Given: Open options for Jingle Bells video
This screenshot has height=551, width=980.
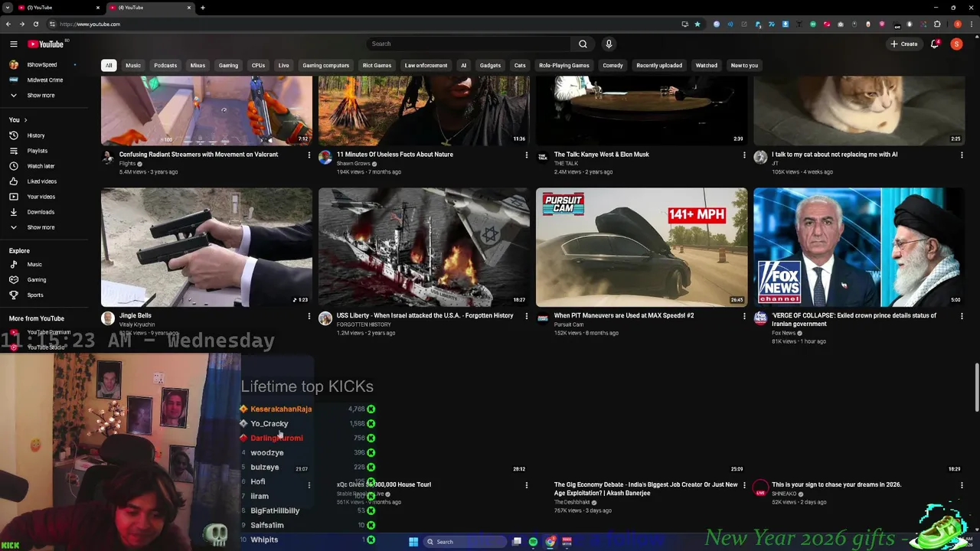Looking at the screenshot, I should 309,315.
